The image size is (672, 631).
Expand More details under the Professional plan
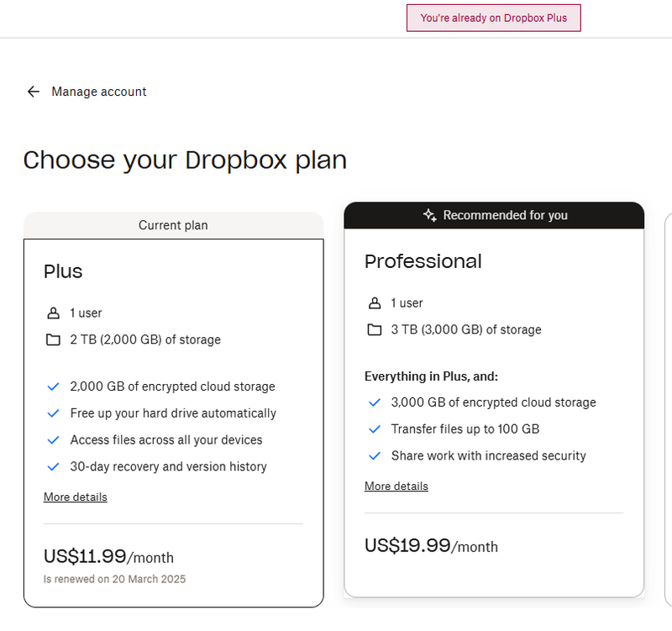click(x=396, y=486)
